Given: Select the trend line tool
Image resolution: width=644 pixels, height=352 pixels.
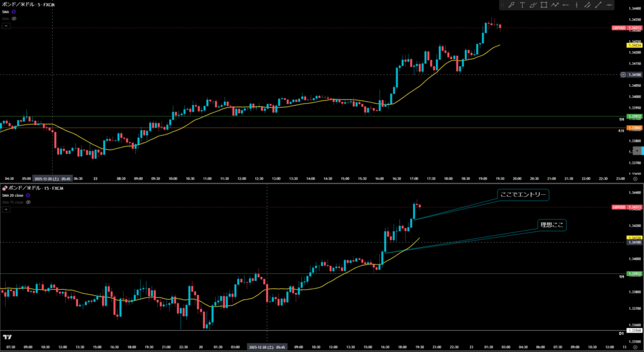Looking at the screenshot, I should pyautogui.click(x=598, y=5).
